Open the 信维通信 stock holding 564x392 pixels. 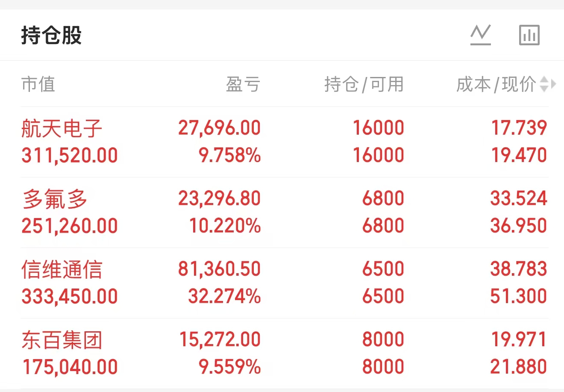pos(62,269)
